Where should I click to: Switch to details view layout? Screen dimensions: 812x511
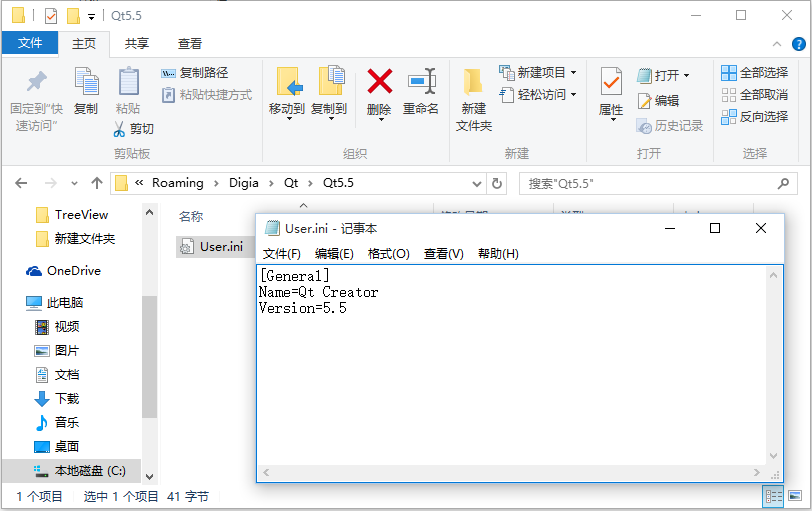(773, 497)
